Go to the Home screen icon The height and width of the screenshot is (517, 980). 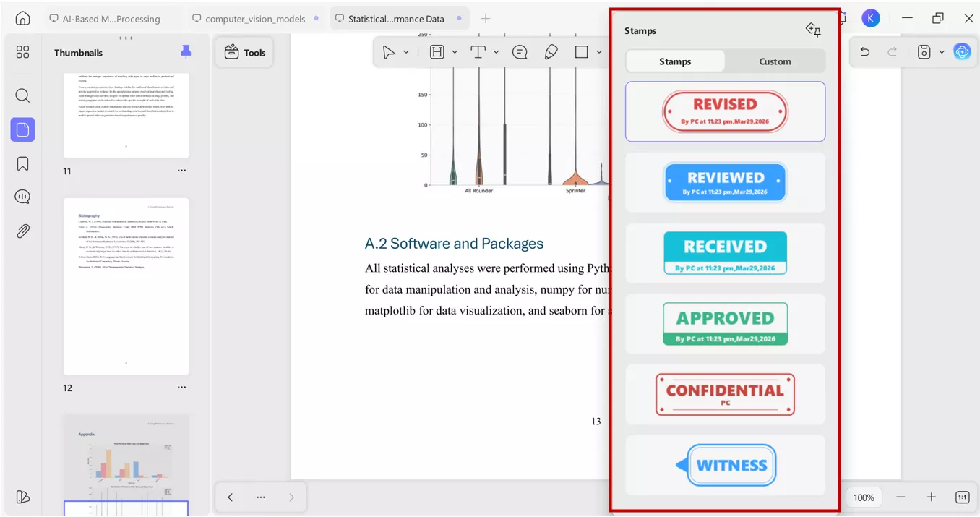[22, 19]
